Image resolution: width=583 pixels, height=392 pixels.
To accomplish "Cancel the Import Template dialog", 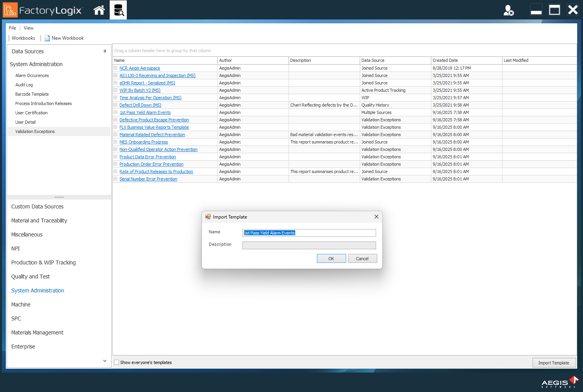I will 362,258.
